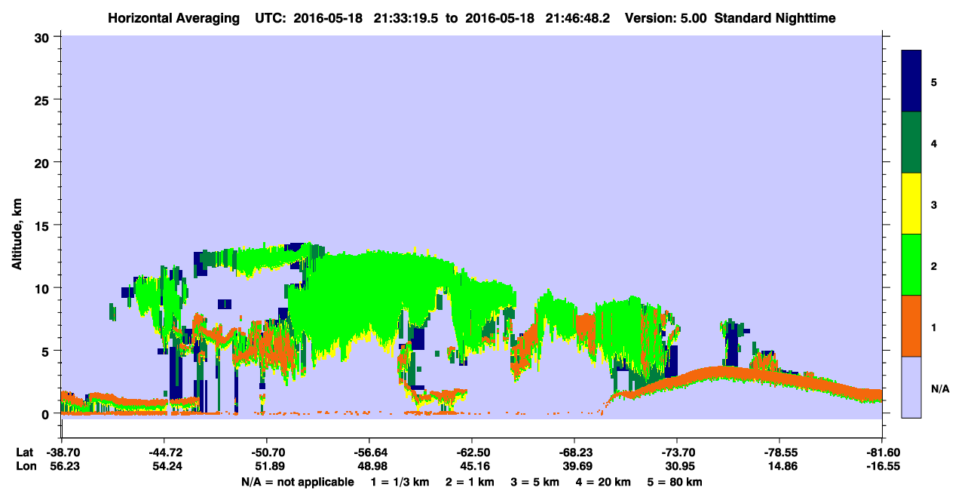Click the colorbar 'N/A' label
Screen dimensions: 980x503
tap(939, 389)
